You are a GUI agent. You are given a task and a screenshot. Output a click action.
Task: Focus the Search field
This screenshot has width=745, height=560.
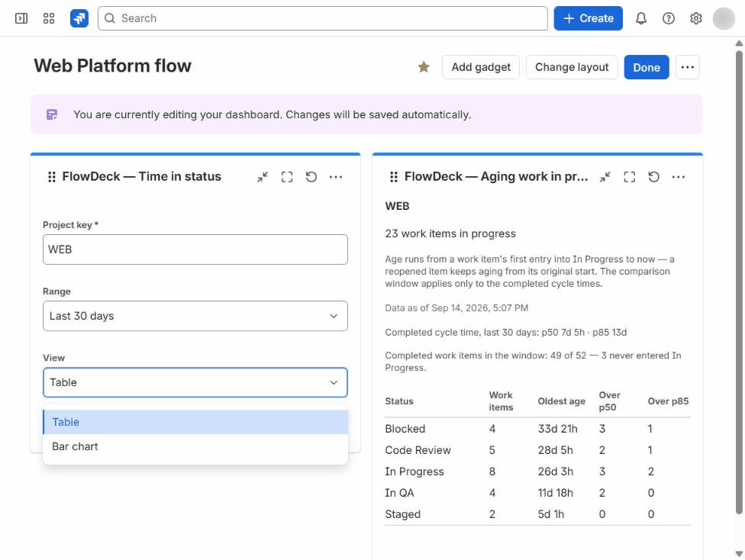pyautogui.click(x=323, y=18)
